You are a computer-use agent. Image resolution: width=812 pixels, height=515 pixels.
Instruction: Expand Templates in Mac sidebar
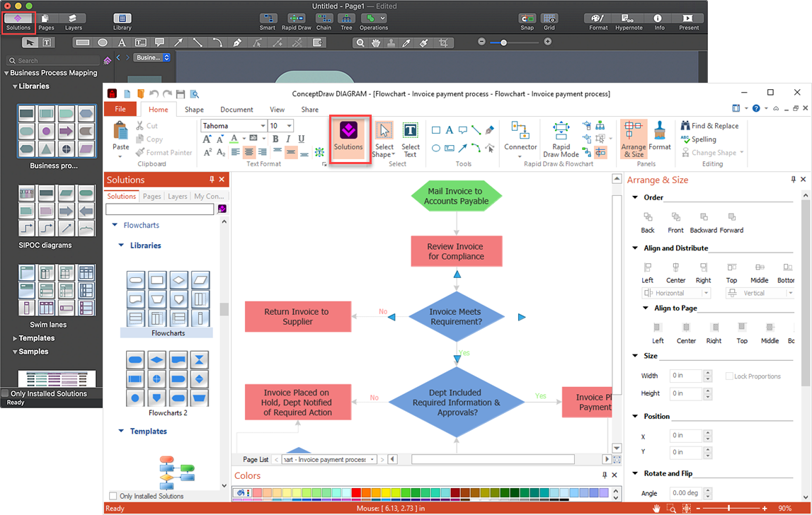tap(15, 339)
